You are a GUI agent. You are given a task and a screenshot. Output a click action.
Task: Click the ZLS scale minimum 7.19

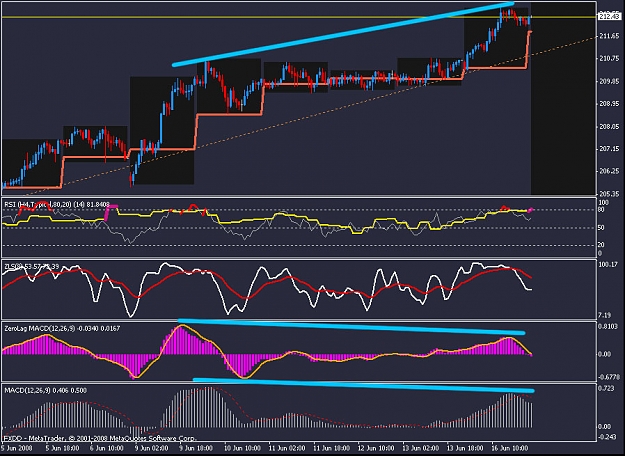[604, 315]
